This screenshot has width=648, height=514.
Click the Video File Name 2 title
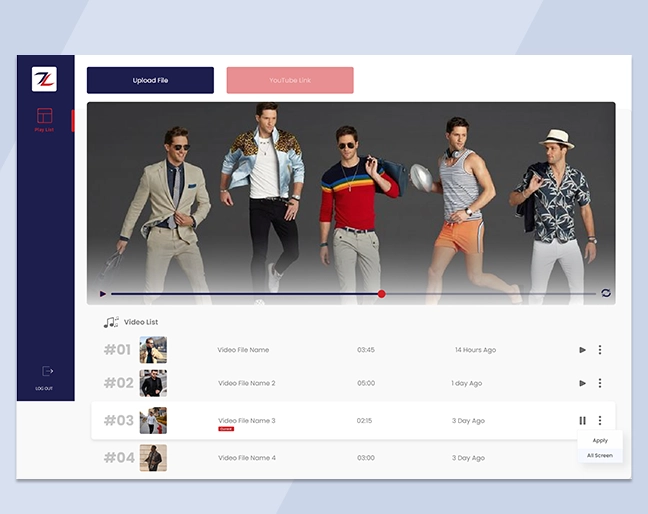pyautogui.click(x=246, y=383)
